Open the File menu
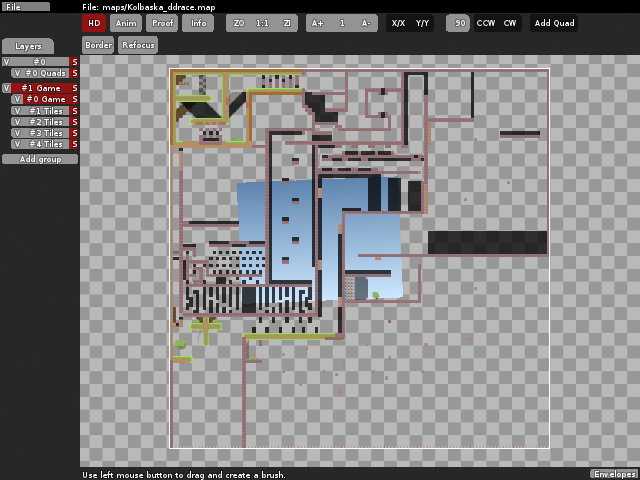 (26, 7)
